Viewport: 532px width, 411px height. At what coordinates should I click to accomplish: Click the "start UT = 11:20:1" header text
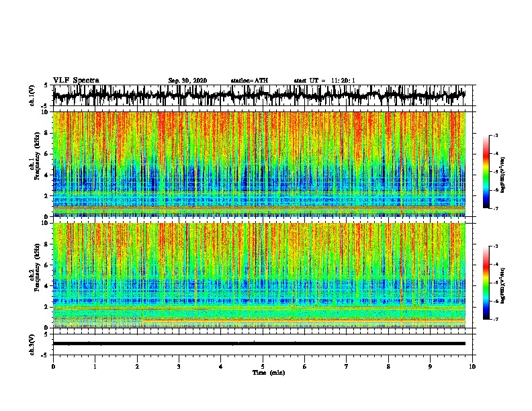pyautogui.click(x=324, y=81)
